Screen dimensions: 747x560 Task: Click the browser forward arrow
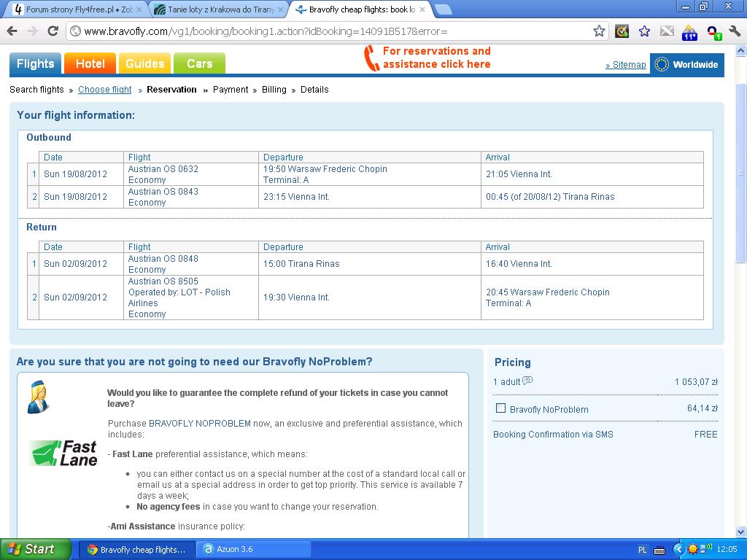click(32, 31)
